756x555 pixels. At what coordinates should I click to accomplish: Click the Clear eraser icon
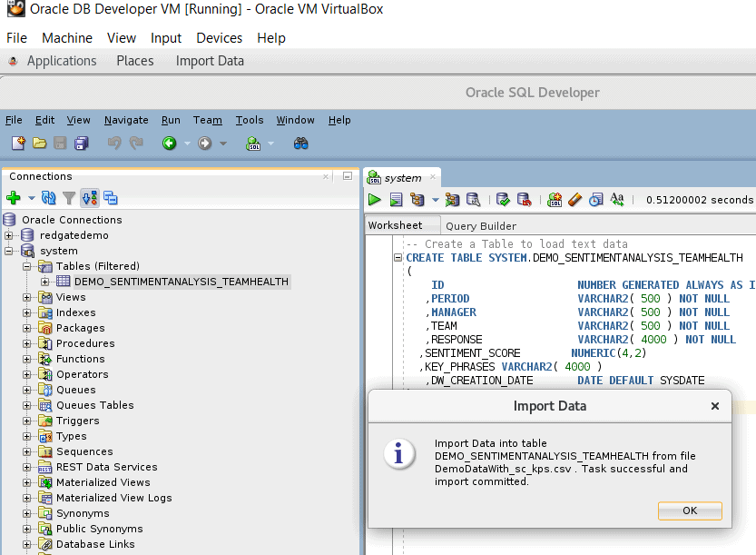(x=574, y=200)
